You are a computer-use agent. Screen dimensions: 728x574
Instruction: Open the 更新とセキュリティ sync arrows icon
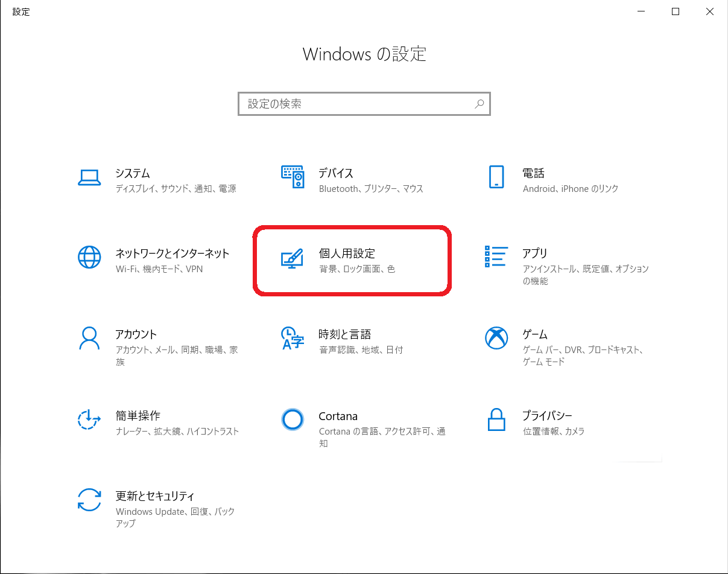89,500
